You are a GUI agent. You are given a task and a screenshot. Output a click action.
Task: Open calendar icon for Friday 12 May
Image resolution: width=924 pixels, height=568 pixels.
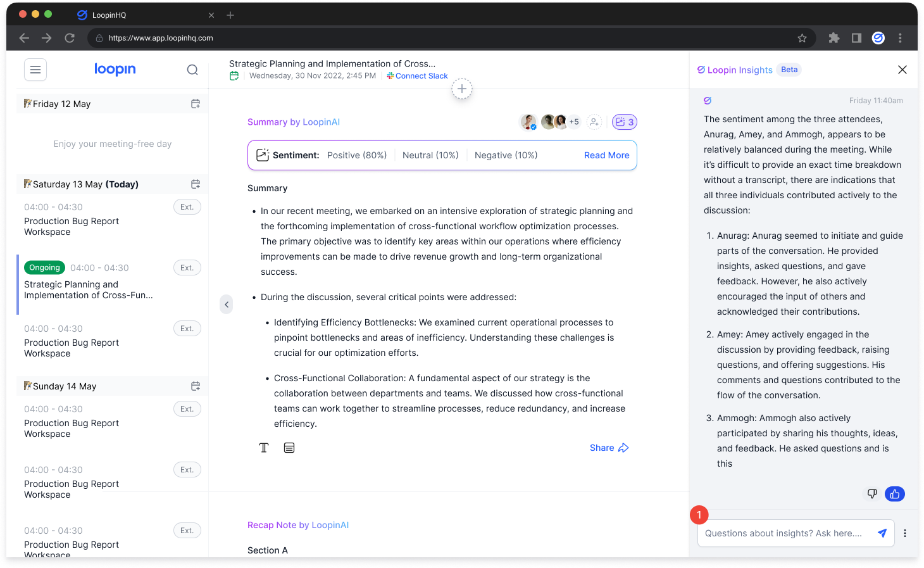pyautogui.click(x=196, y=104)
